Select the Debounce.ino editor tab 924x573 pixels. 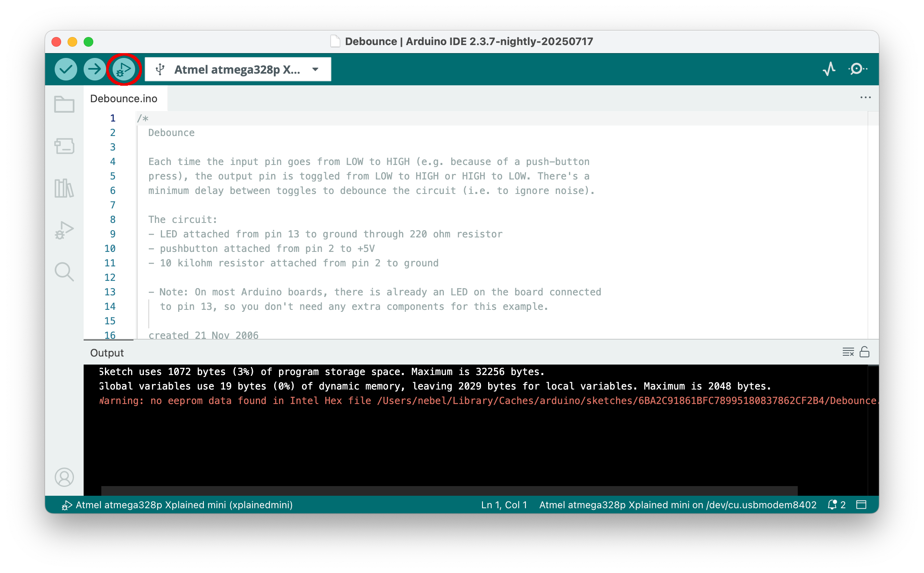[x=124, y=99]
